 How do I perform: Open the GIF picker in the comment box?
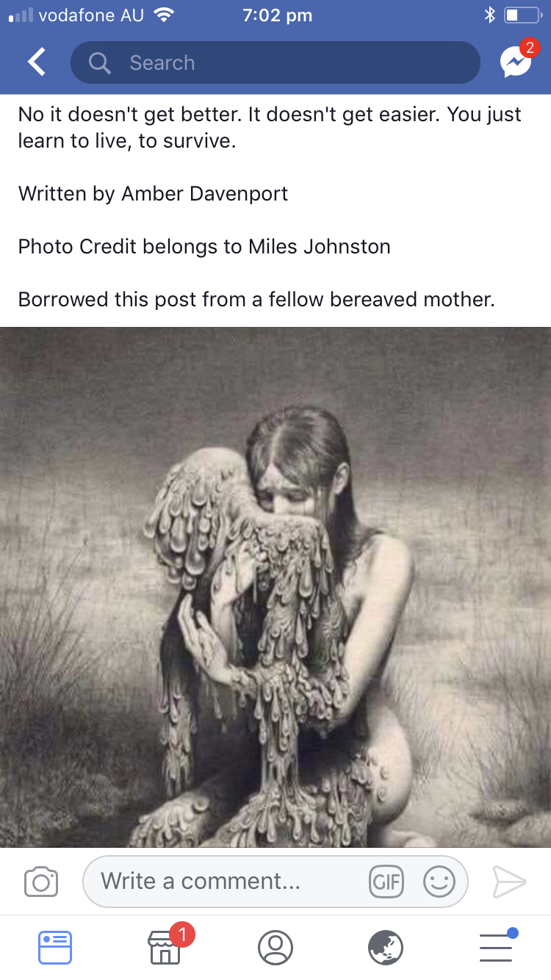coord(386,881)
